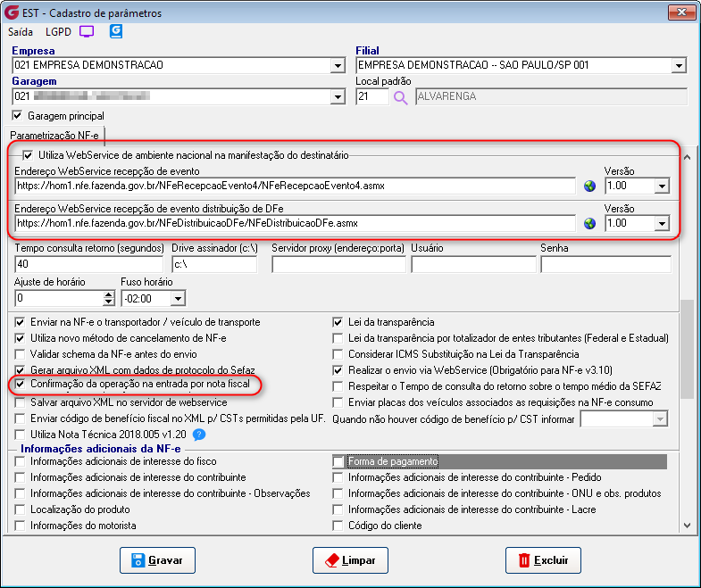Click the distribuição de DFe URL field
This screenshot has height=588, width=701.
[296, 223]
